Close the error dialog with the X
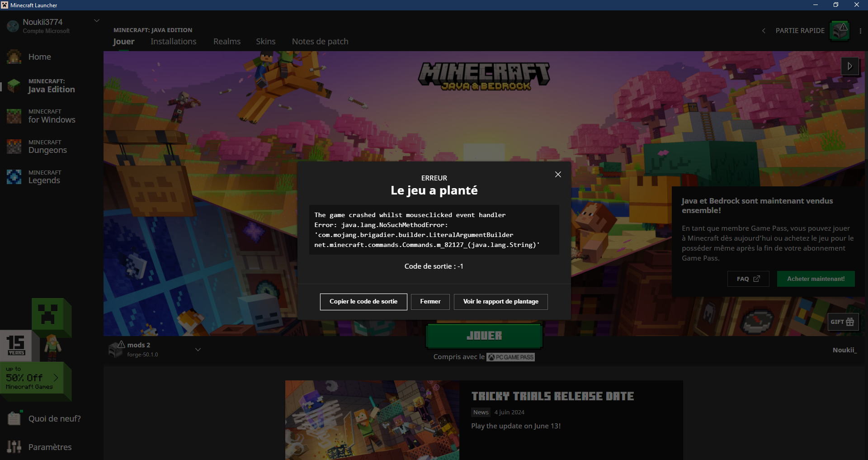Screen dimensions: 868x460 click(558, 175)
